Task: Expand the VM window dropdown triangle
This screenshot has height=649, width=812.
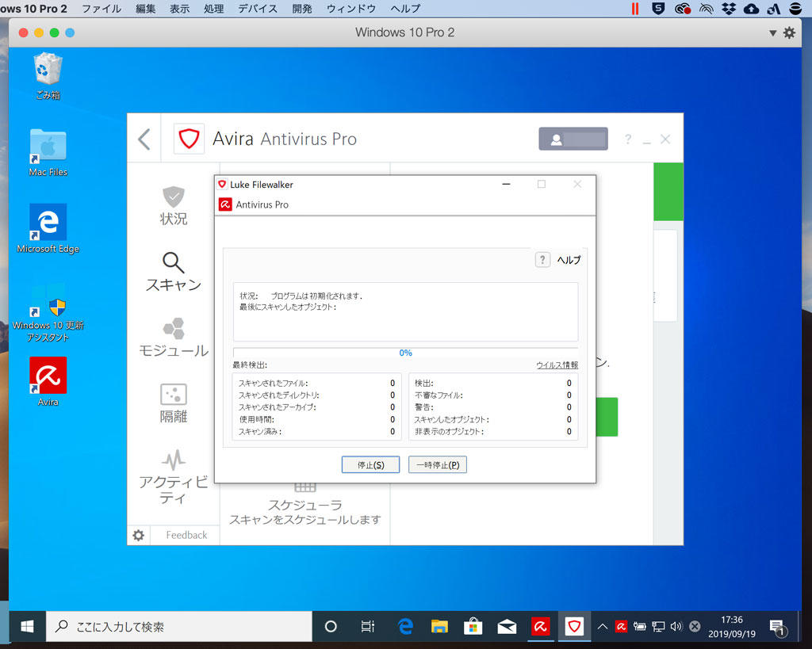Action: click(x=772, y=33)
